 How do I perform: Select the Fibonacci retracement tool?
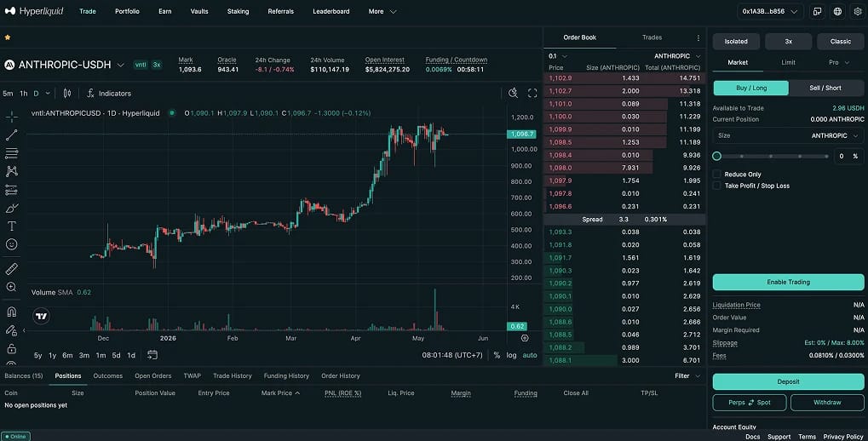(12, 153)
